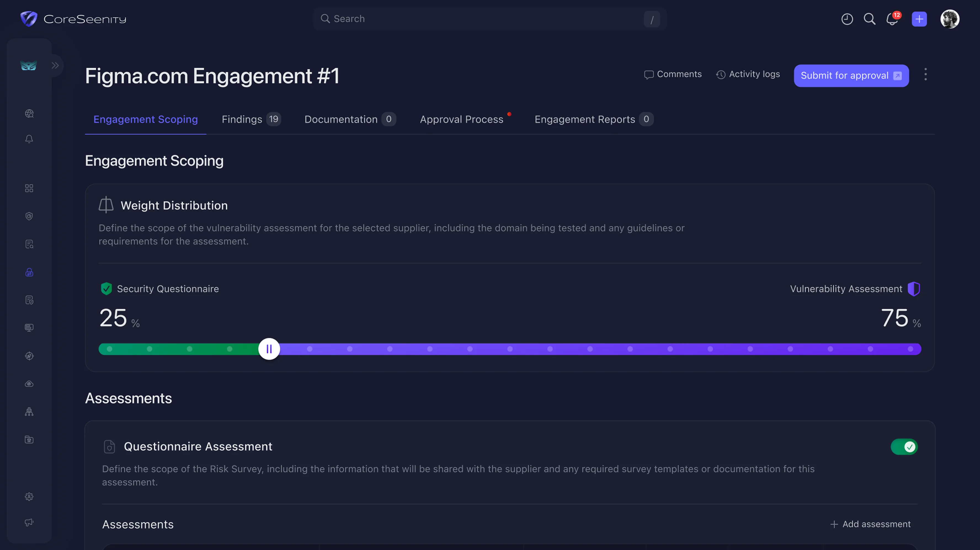Click the Questionnaire Assessment heading

click(198, 446)
